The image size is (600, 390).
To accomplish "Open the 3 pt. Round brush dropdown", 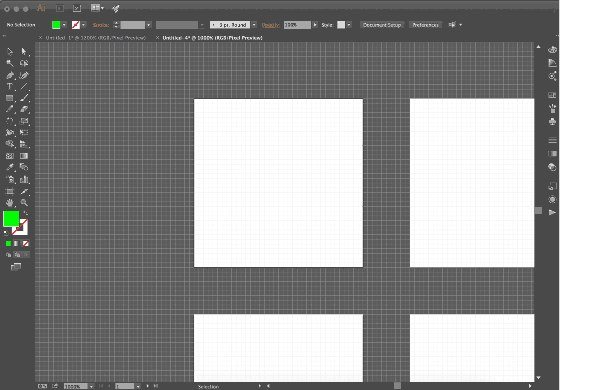I will point(254,25).
